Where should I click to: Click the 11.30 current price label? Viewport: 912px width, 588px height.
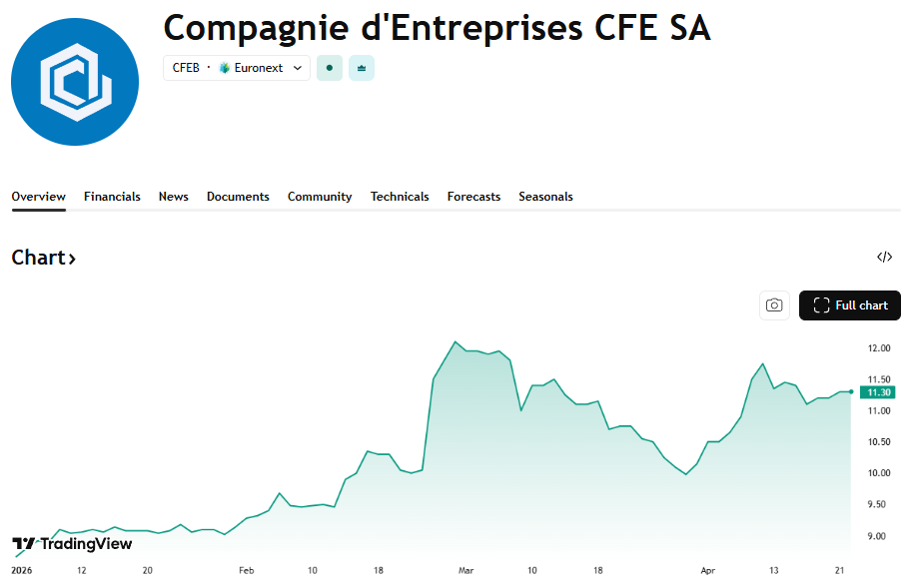pos(879,392)
